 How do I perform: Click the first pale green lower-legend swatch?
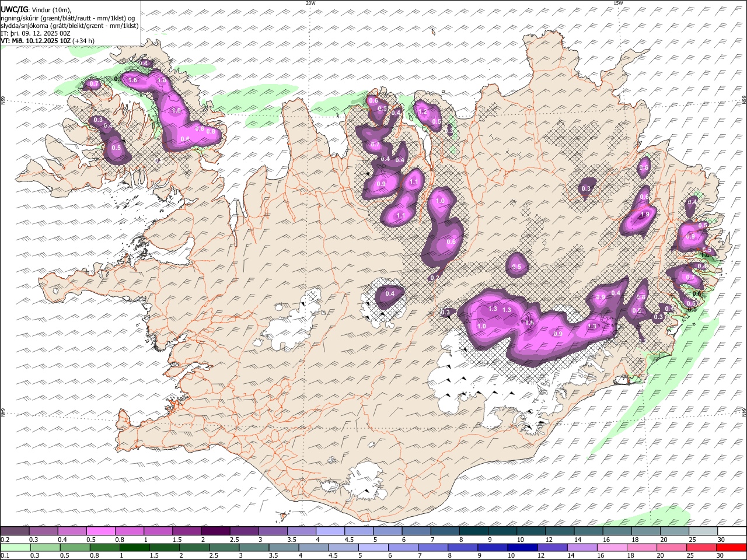point(15,548)
